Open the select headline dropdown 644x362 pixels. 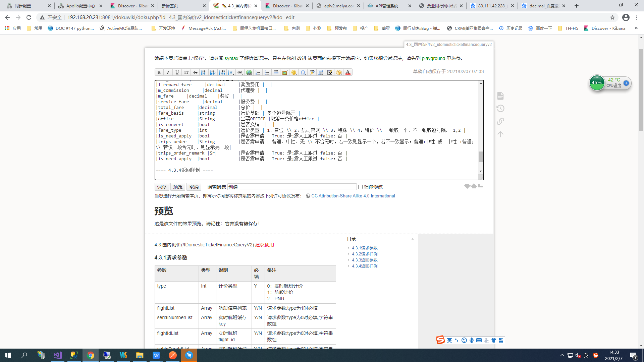tap(231, 72)
